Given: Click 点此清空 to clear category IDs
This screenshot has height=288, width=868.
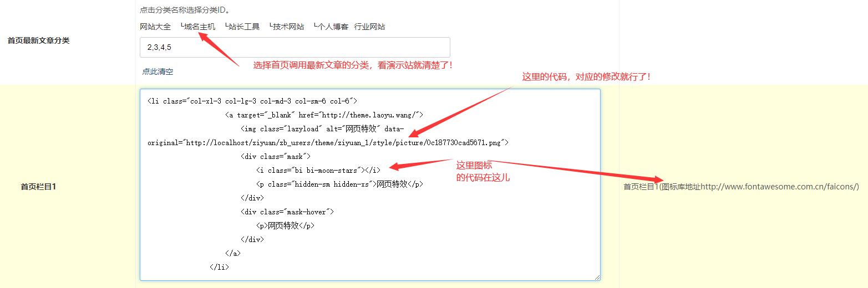Looking at the screenshot, I should click(158, 71).
